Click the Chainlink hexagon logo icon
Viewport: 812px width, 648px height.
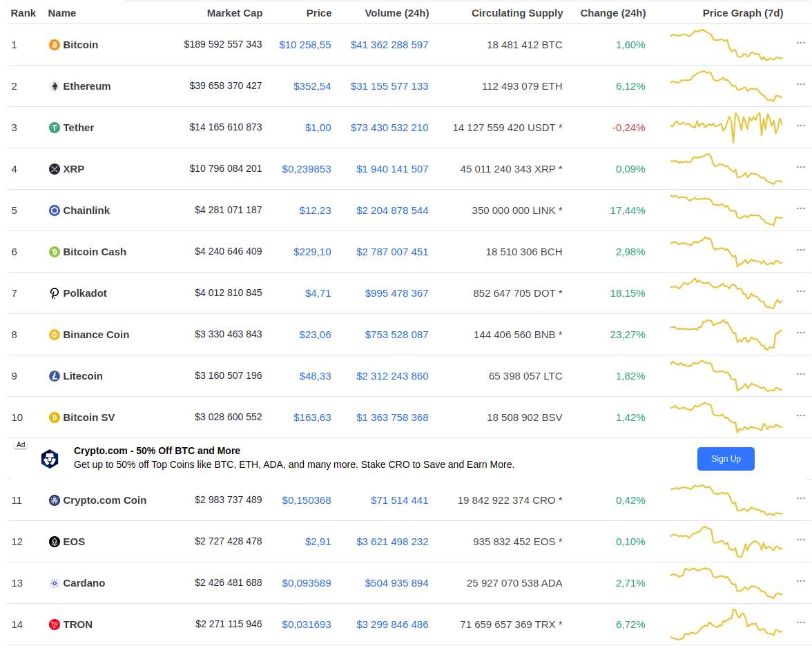[55, 210]
